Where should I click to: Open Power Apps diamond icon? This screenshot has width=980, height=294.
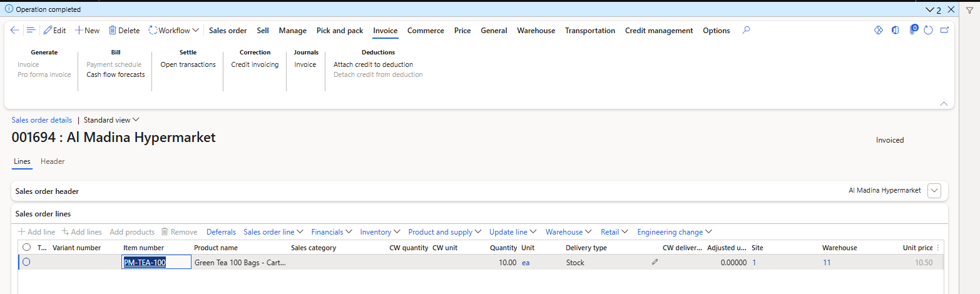(x=878, y=30)
